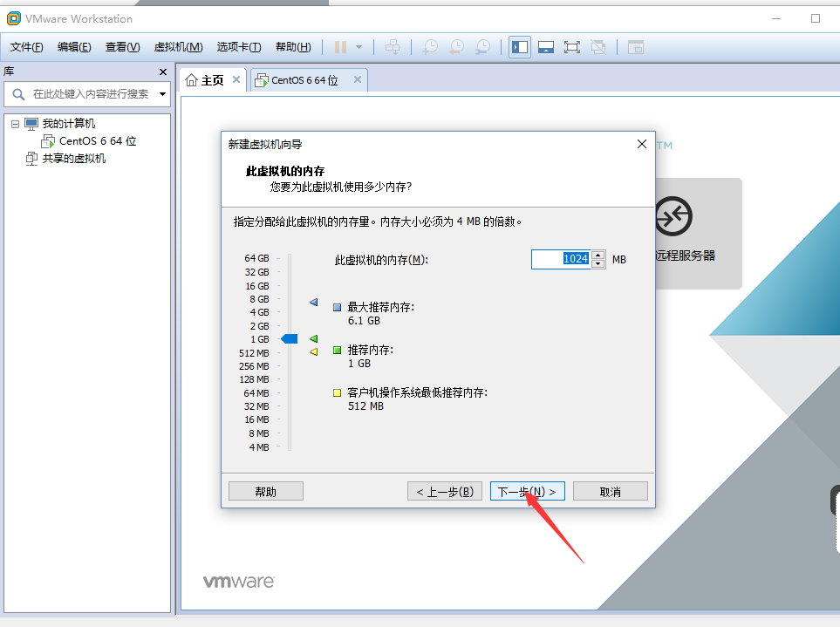Viewport: 840px width, 627px height.
Task: Minimize the VMware Workstation window
Action: click(776, 18)
